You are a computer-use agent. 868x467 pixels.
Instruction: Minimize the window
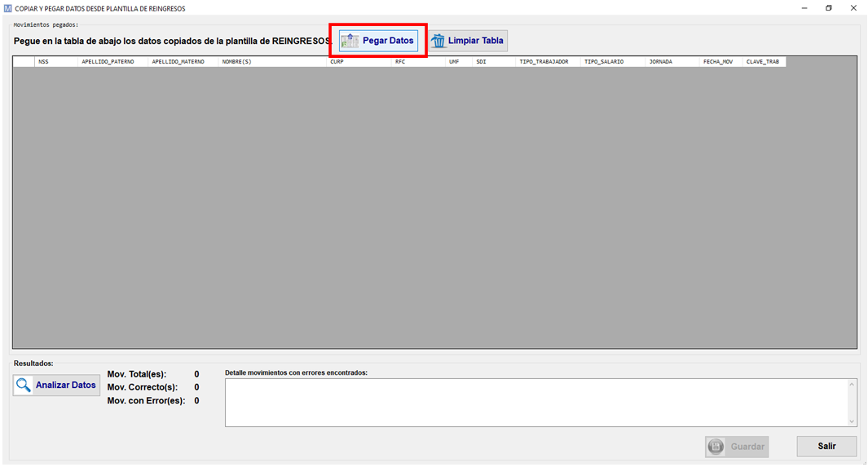804,8
